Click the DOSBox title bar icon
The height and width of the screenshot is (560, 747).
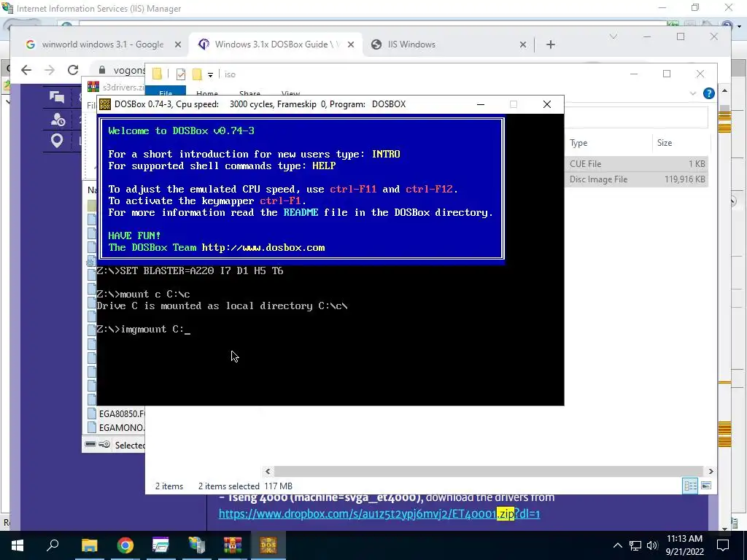pos(105,104)
